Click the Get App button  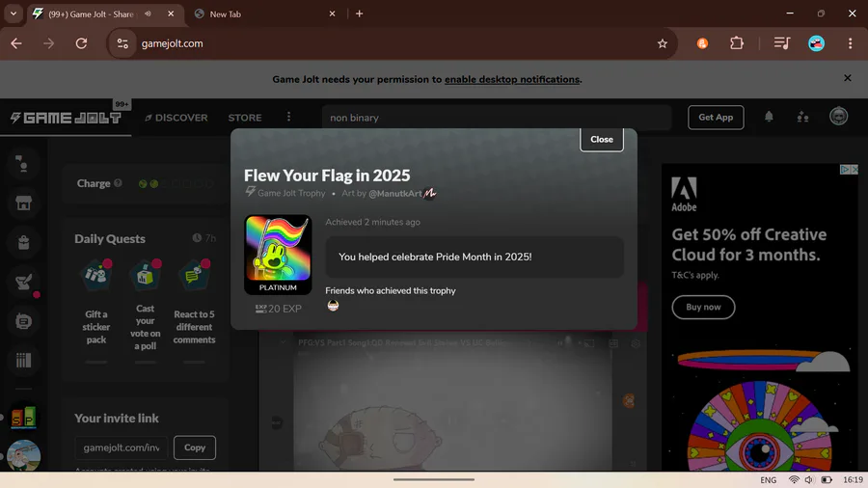click(x=716, y=118)
